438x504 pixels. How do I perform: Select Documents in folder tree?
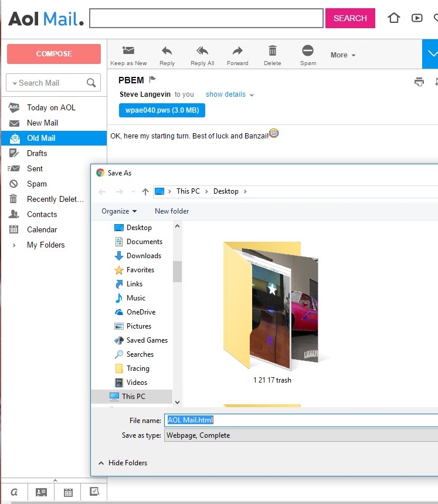[x=144, y=242]
